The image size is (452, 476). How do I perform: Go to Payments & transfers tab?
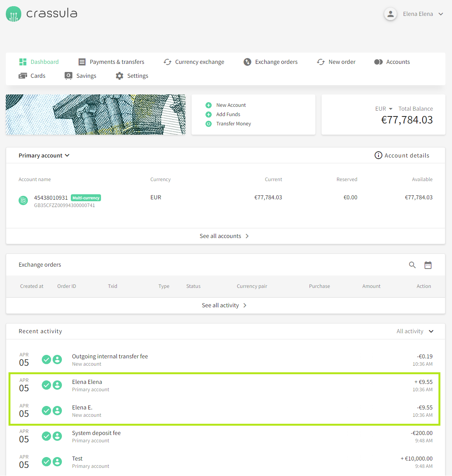[111, 62]
